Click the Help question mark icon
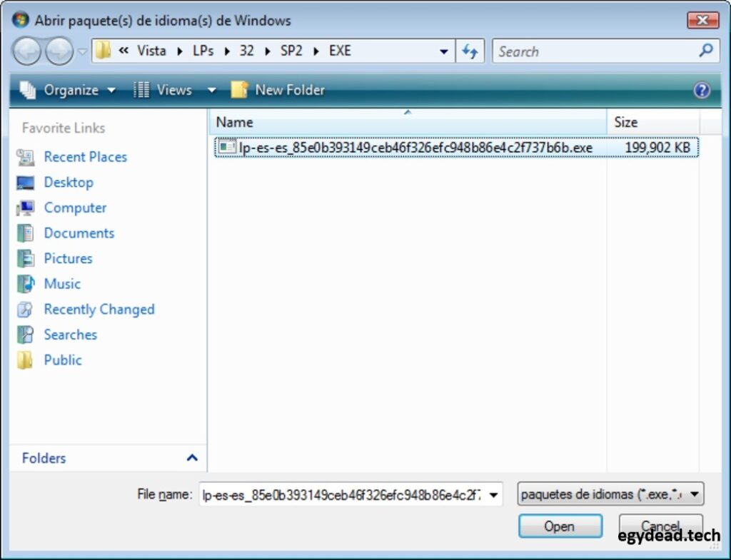This screenshot has height=560, width=731. tap(702, 90)
